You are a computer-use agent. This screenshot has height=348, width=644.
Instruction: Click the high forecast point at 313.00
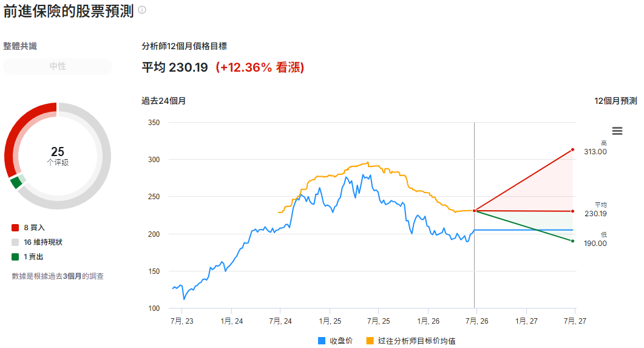click(572, 149)
